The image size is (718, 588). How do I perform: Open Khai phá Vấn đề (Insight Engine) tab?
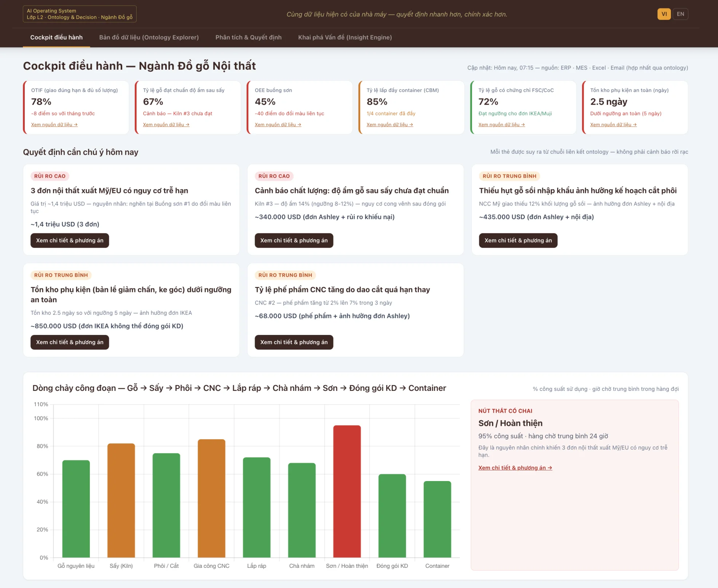pyautogui.click(x=345, y=37)
